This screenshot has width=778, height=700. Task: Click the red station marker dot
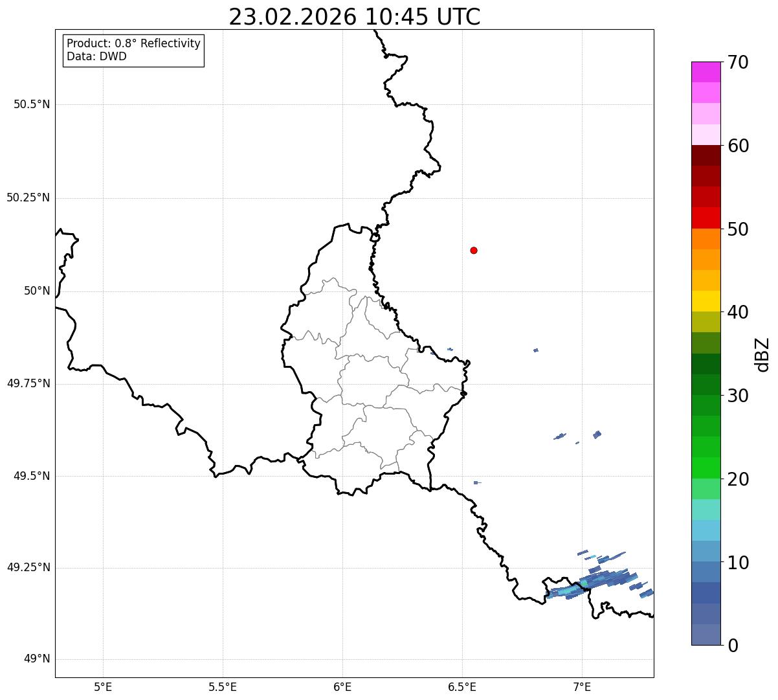click(x=474, y=251)
